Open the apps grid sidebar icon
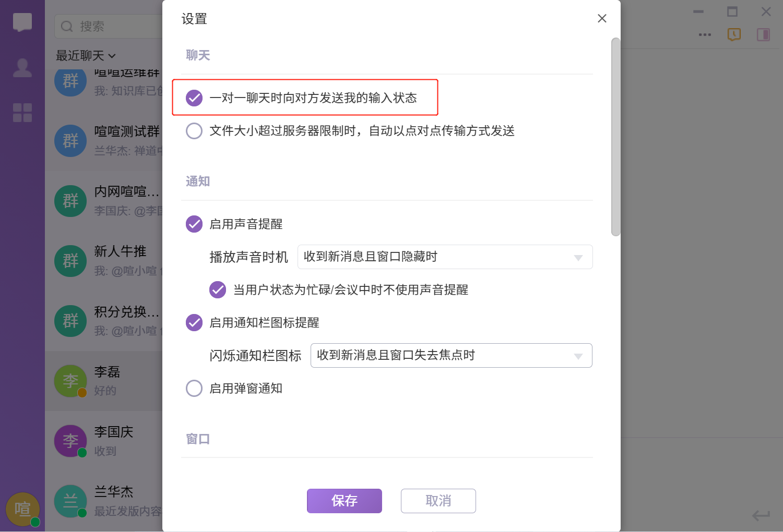This screenshot has width=783, height=532. pyautogui.click(x=22, y=112)
